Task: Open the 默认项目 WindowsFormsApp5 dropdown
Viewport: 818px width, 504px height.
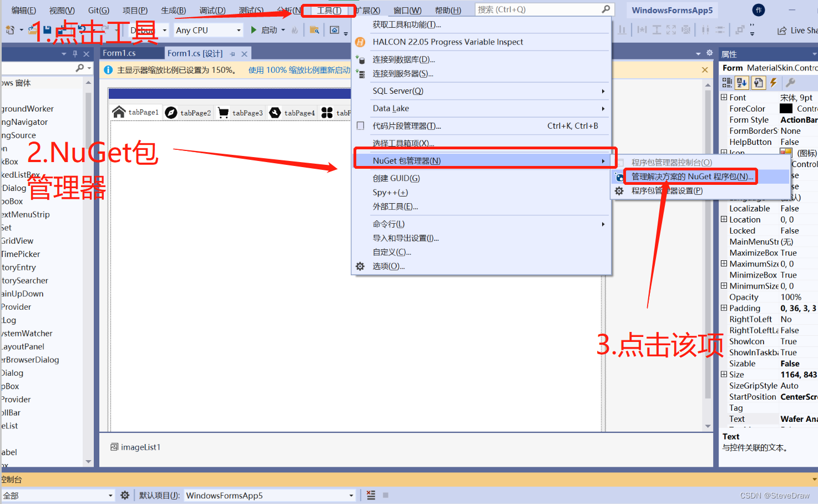Action: [270, 495]
